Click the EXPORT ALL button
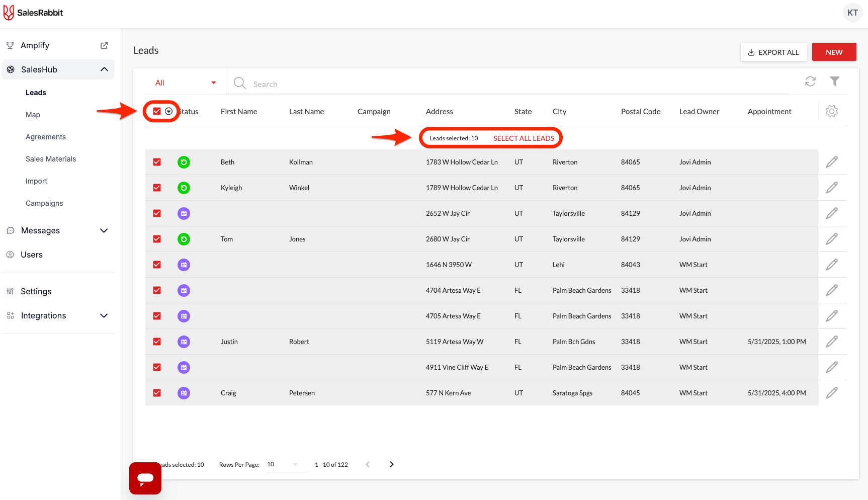Viewport: 868px width, 500px height. [x=773, y=52]
